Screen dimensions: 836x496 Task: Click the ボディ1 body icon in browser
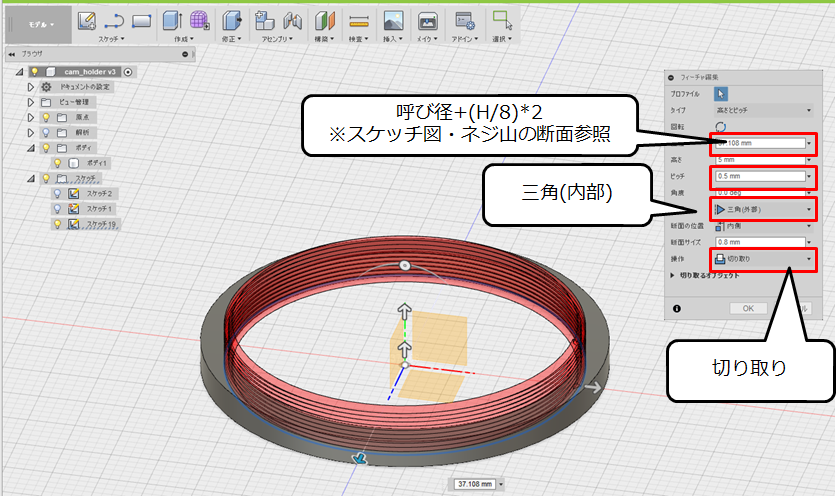74,163
